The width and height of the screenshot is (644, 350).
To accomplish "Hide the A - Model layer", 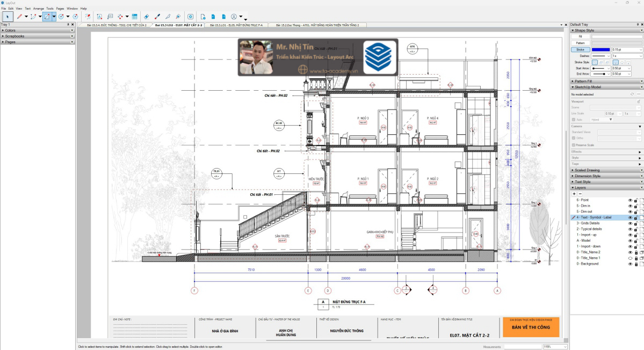I will coord(630,240).
